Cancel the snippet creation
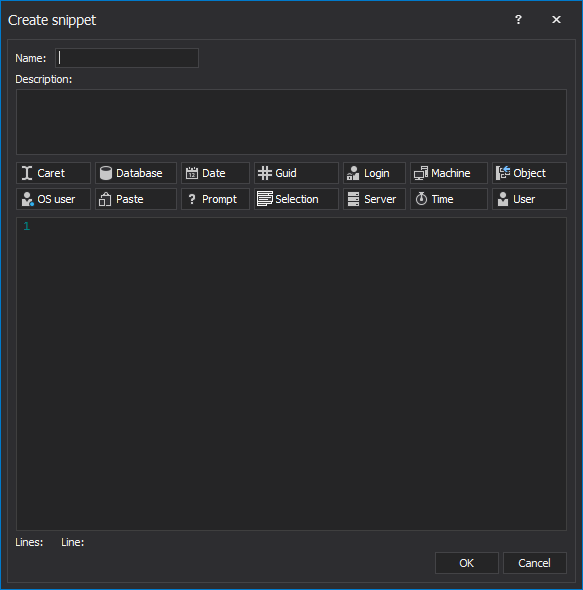The image size is (583, 590). [534, 563]
